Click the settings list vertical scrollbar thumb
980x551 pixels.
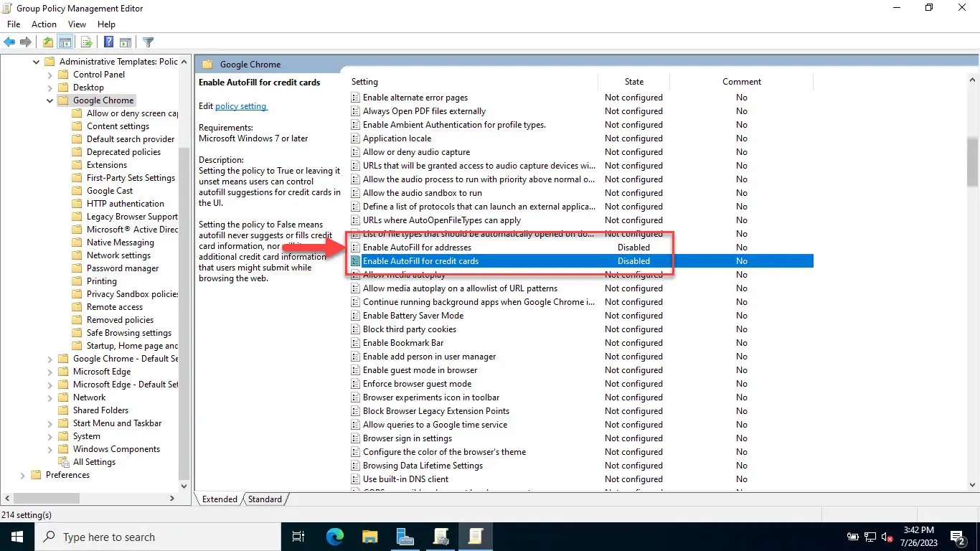(x=973, y=161)
